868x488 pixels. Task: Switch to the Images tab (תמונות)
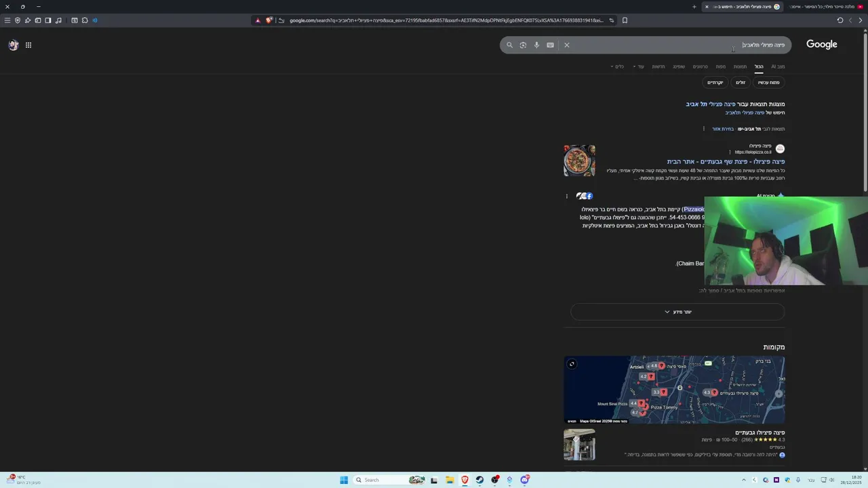click(x=740, y=66)
